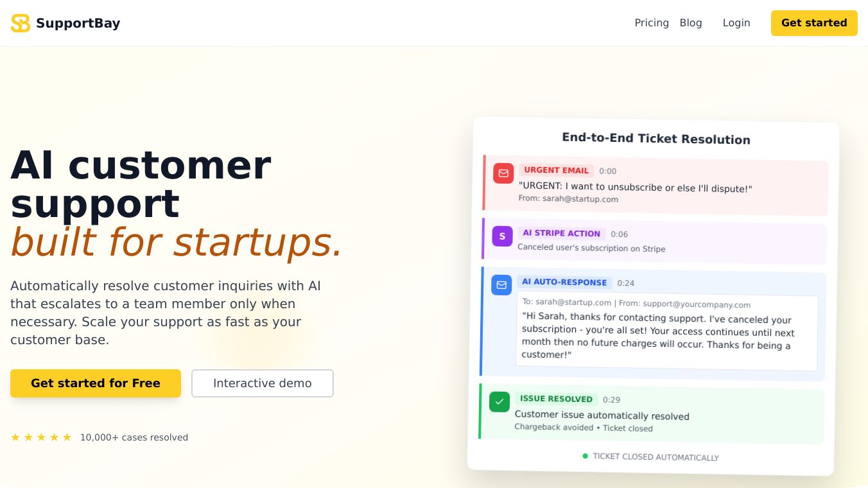Click the 10,000+ cases resolved text
The image size is (868, 488).
(134, 437)
